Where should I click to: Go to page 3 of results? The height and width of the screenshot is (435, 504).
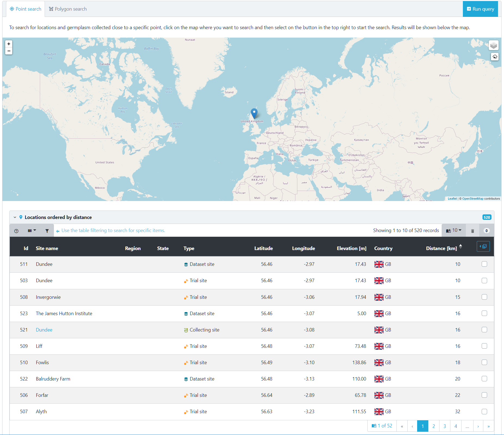click(x=445, y=426)
